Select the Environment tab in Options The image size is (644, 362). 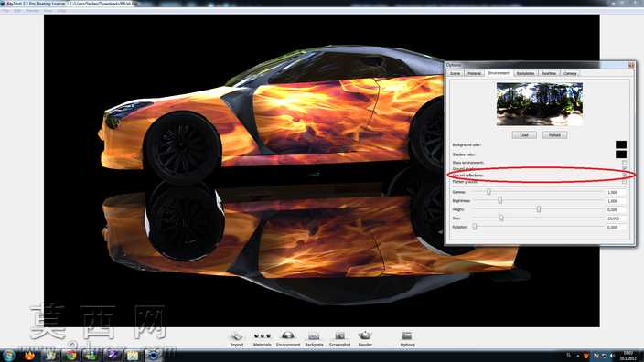(x=499, y=72)
